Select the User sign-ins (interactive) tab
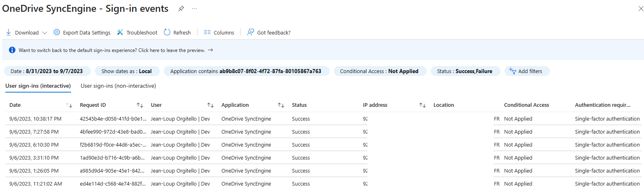 pyautogui.click(x=38, y=86)
